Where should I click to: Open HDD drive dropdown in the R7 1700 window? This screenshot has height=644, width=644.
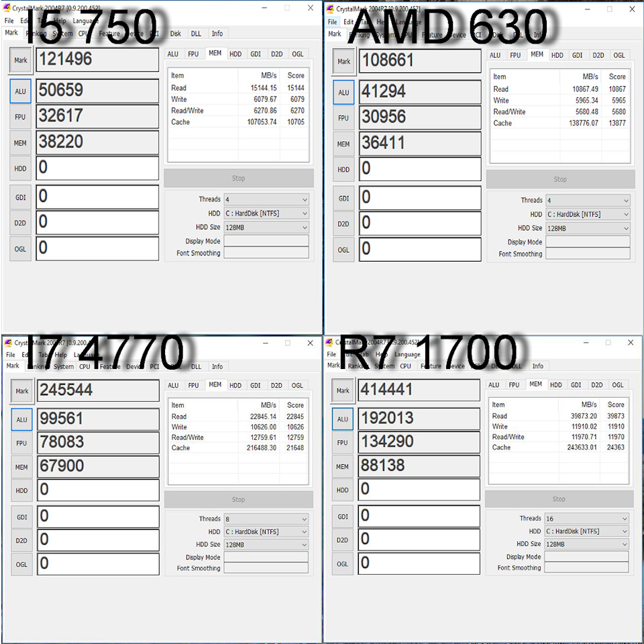586,531
